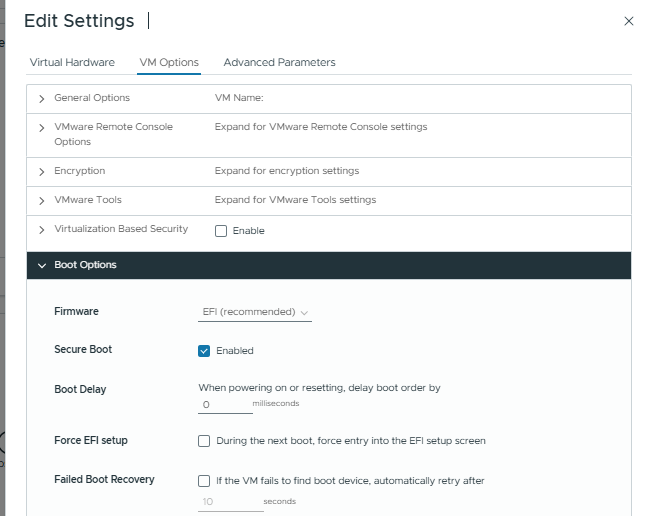646x516 pixels.
Task: Open the Advanced Parameters tab
Action: (x=279, y=62)
